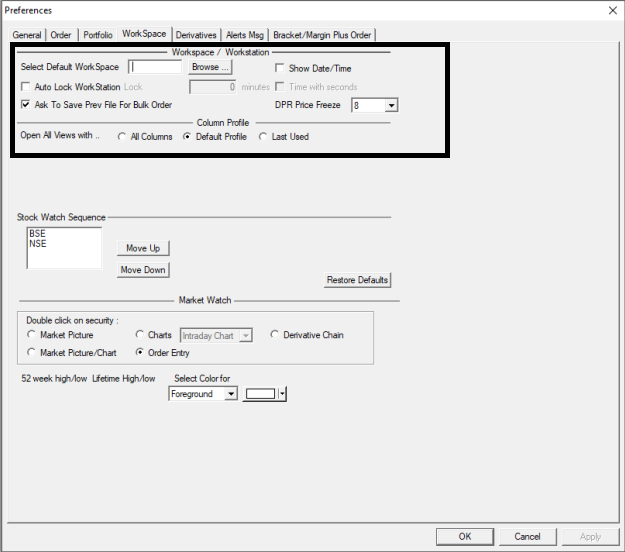Select NSE in Stock Watch Sequence list

[x=38, y=243]
